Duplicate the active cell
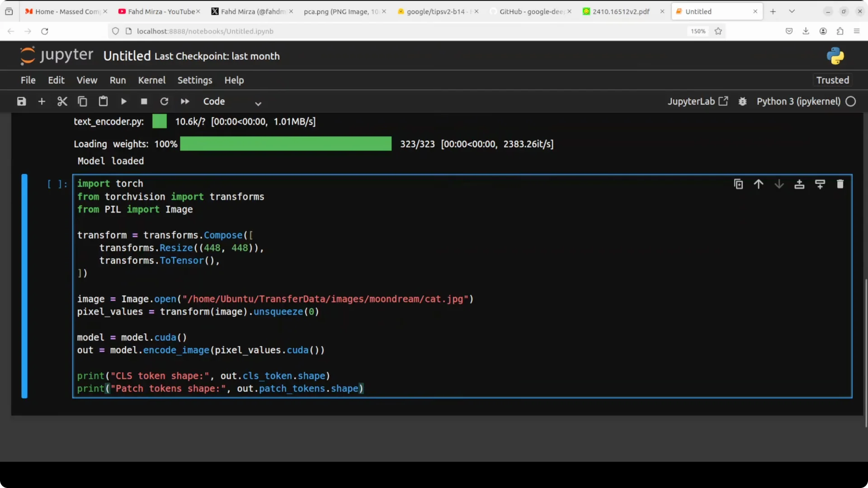The height and width of the screenshot is (488, 868). point(738,184)
